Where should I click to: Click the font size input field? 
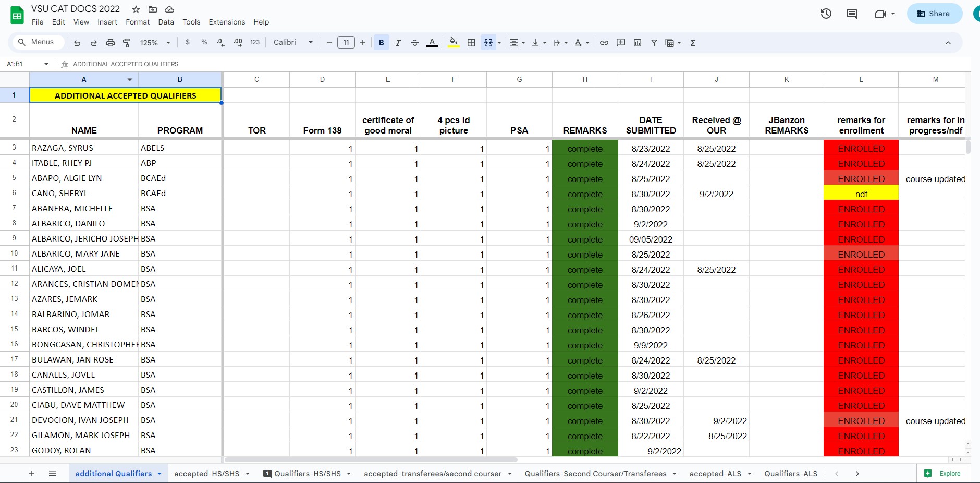coord(346,43)
